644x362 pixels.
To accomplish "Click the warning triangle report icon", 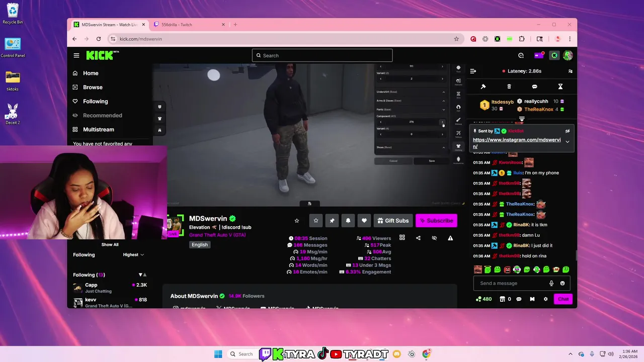I will pos(450,238).
